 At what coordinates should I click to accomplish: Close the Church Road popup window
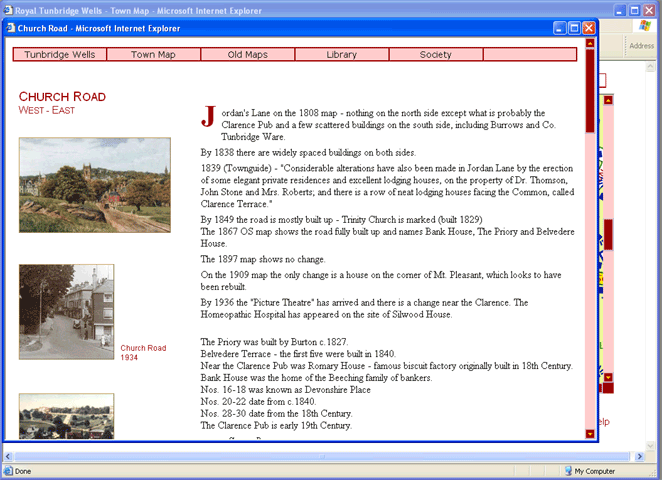pos(589,28)
